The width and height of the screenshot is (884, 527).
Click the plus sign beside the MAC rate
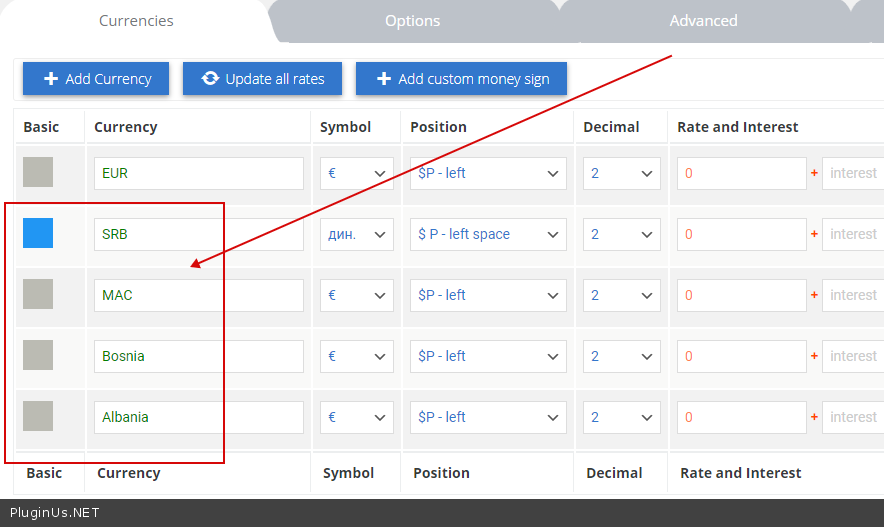tap(814, 295)
